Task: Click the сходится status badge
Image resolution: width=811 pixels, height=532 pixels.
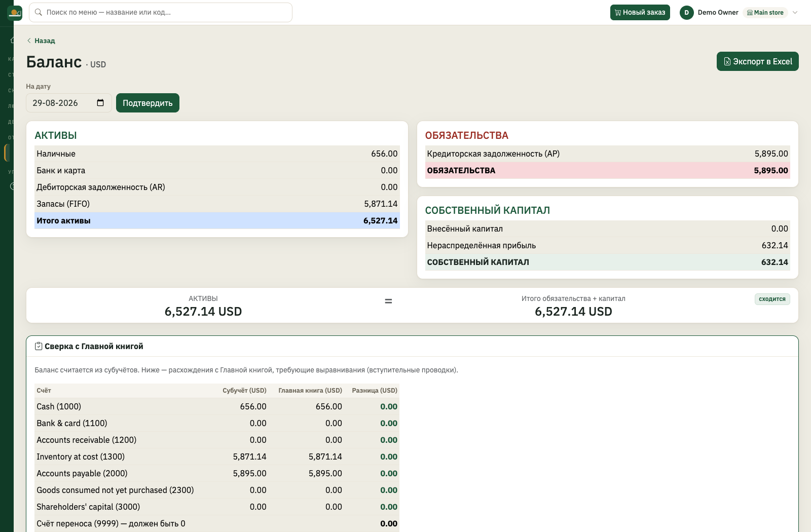Action: click(x=772, y=299)
